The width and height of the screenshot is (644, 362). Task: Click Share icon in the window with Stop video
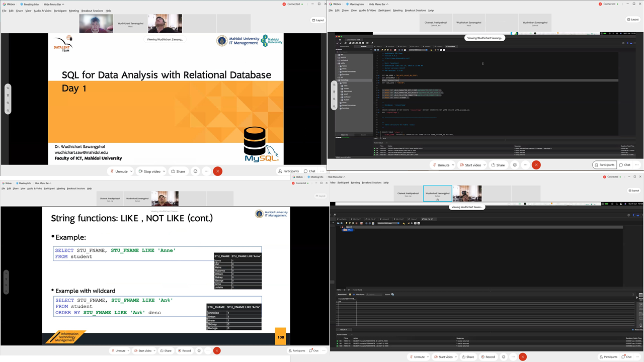click(x=178, y=171)
